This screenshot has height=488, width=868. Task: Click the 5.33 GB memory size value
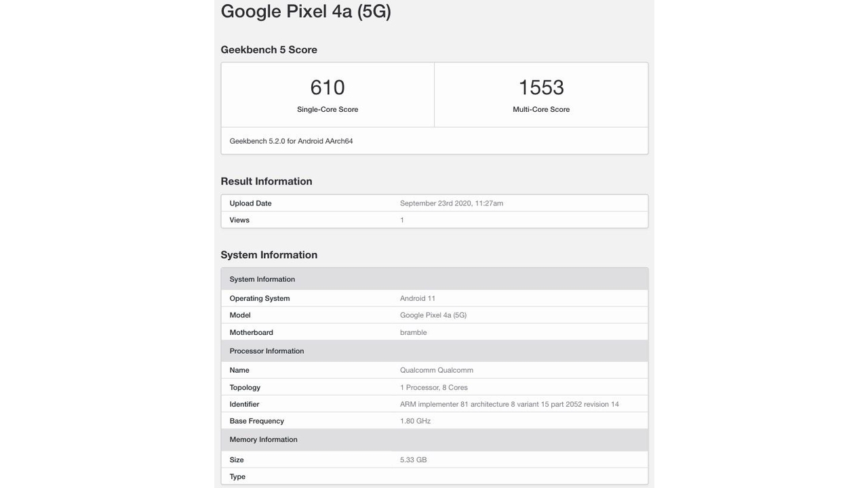[413, 460]
